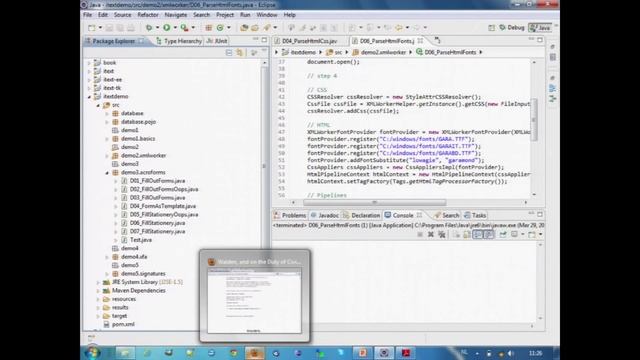The image size is (640, 360).
Task: Click the Terminate icon in Console toolbar
Action: [420, 234]
